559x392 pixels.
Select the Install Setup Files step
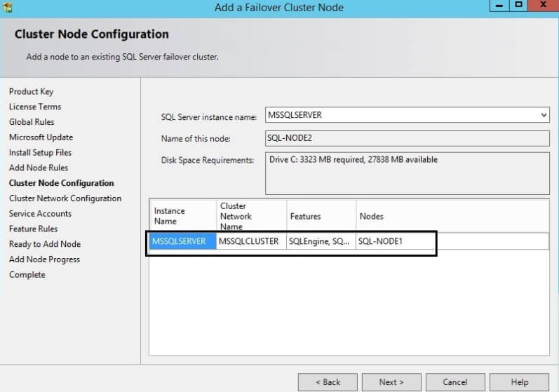point(40,153)
